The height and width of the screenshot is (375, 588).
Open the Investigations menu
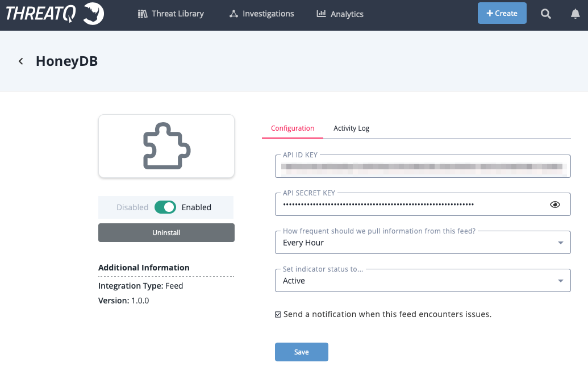pyautogui.click(x=261, y=14)
